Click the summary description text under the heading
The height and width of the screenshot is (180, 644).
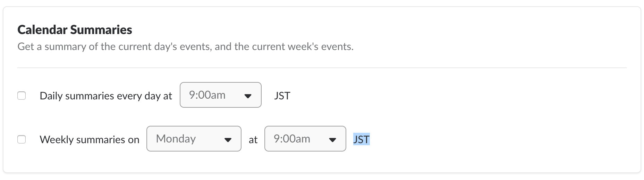click(x=185, y=47)
